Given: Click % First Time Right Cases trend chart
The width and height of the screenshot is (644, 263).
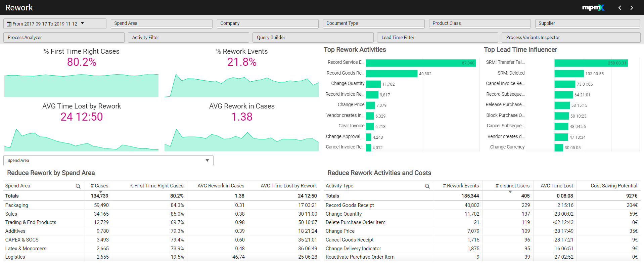Looking at the screenshot, I should click(x=81, y=85).
